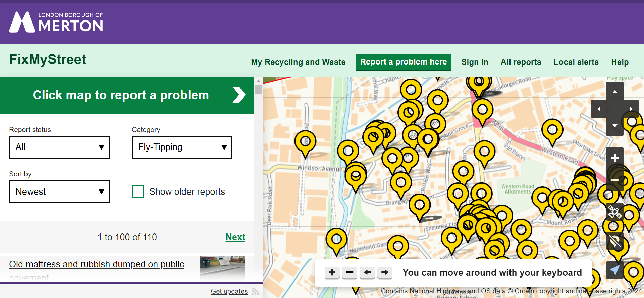Screen dimensions: 644x298
Task: Select the lone pin left of Mortlake Drive label
Action: pos(552,132)
